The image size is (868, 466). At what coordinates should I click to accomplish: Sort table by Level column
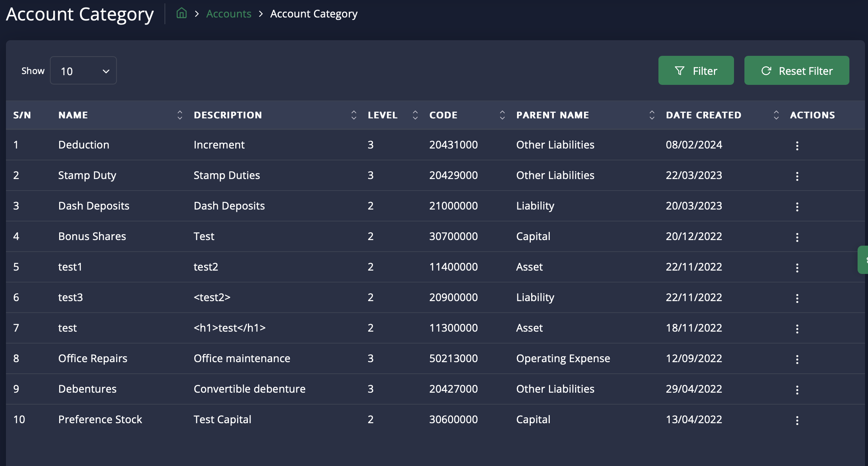point(415,115)
